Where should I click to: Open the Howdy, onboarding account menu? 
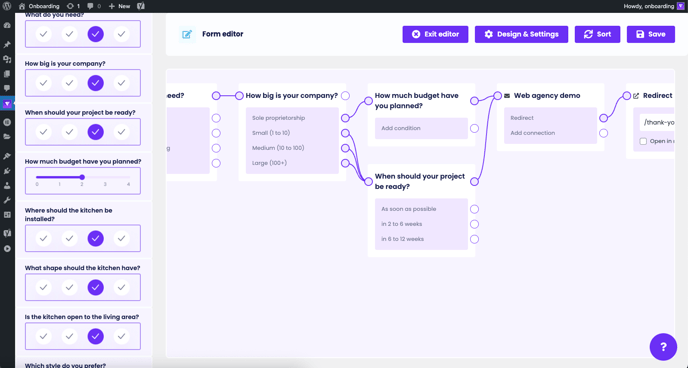(653, 6)
